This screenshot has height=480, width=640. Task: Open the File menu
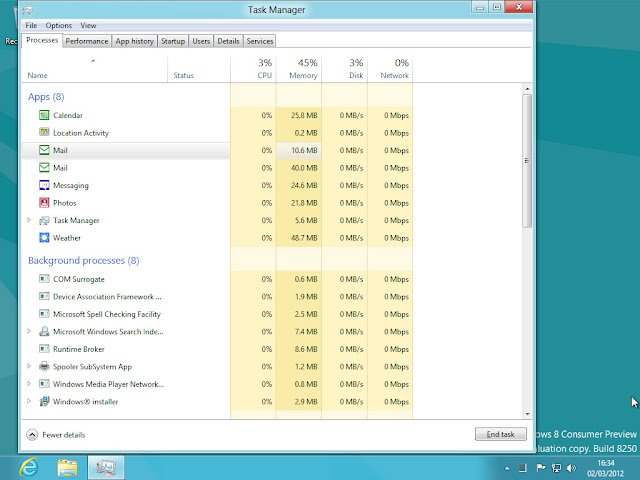click(x=31, y=25)
